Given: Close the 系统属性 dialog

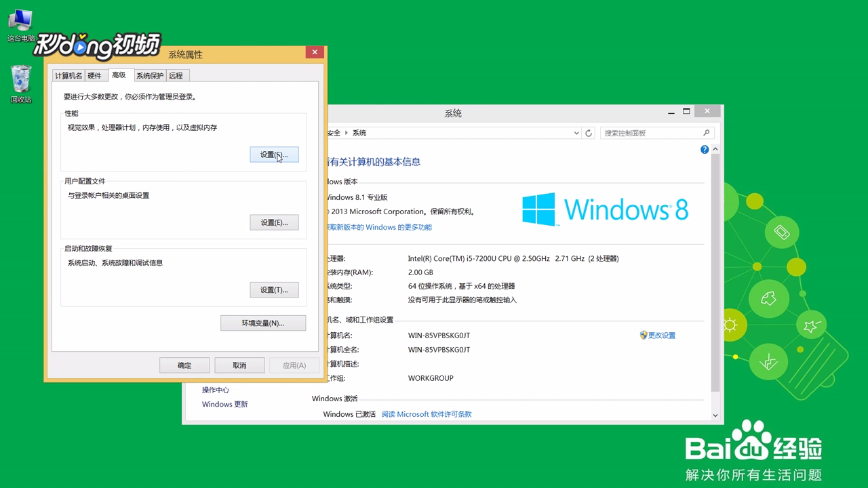Looking at the screenshot, I should click(314, 52).
